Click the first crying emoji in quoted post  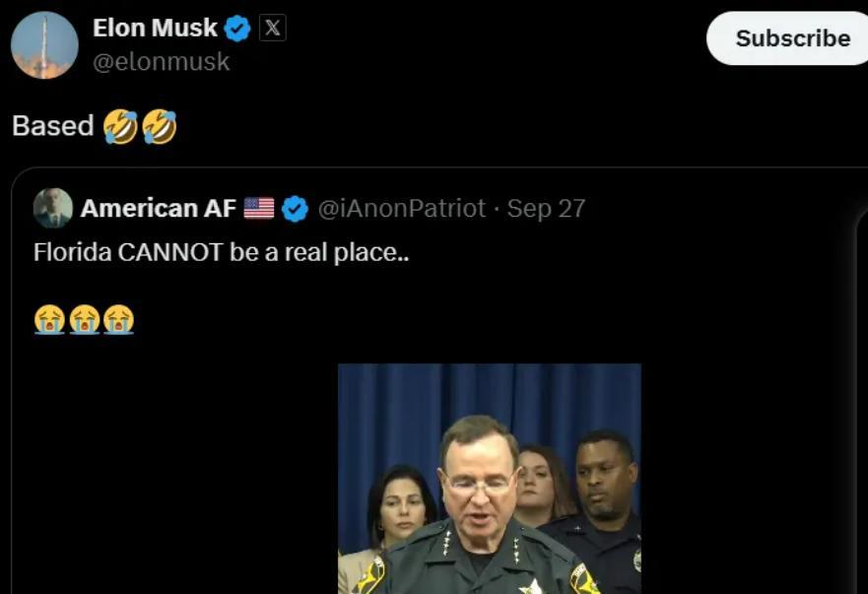[x=49, y=319]
